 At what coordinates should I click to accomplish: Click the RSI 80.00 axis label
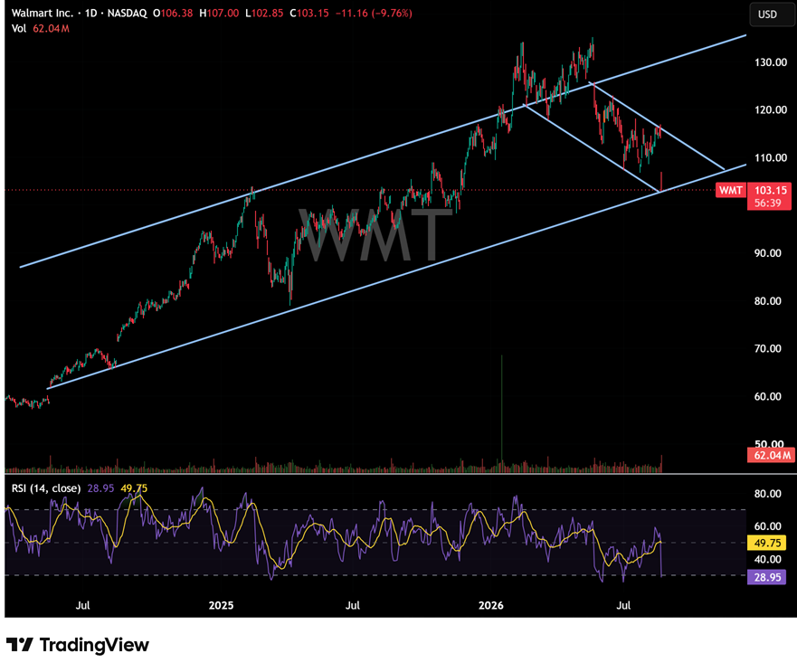pyautogui.click(x=767, y=494)
